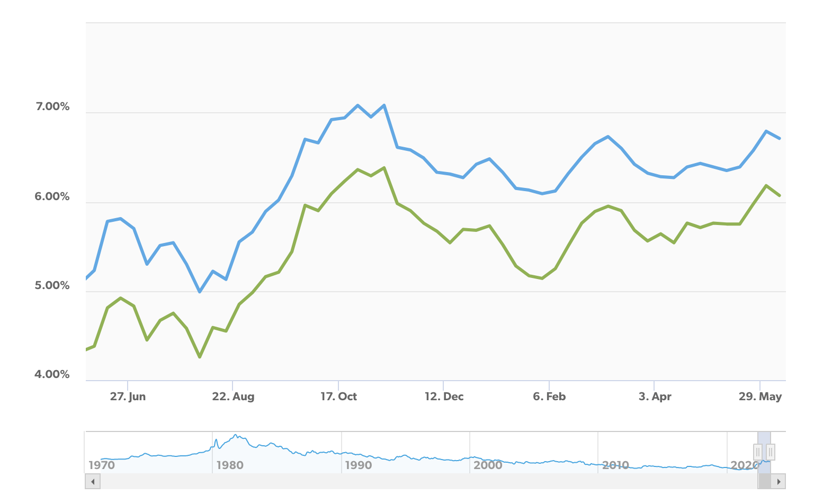Image resolution: width=823 pixels, height=504 pixels.
Task: Select the 17. Oct x-axis label
Action: 338,397
